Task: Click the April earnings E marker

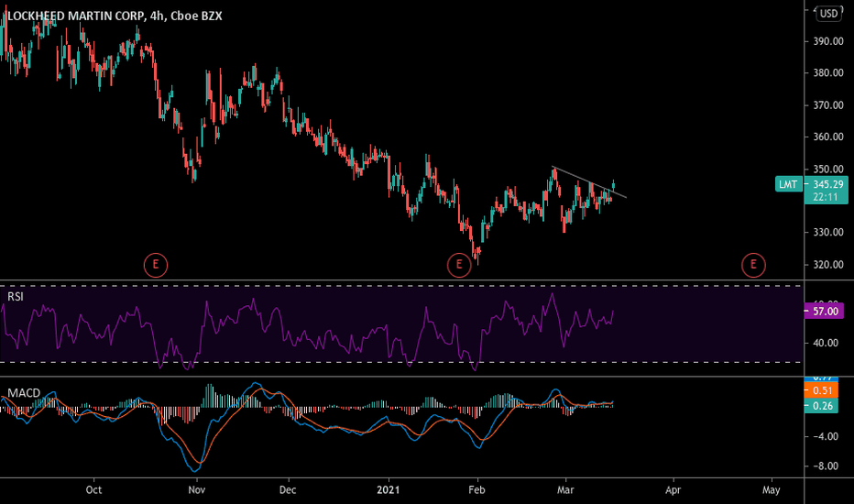Action: pos(753,266)
